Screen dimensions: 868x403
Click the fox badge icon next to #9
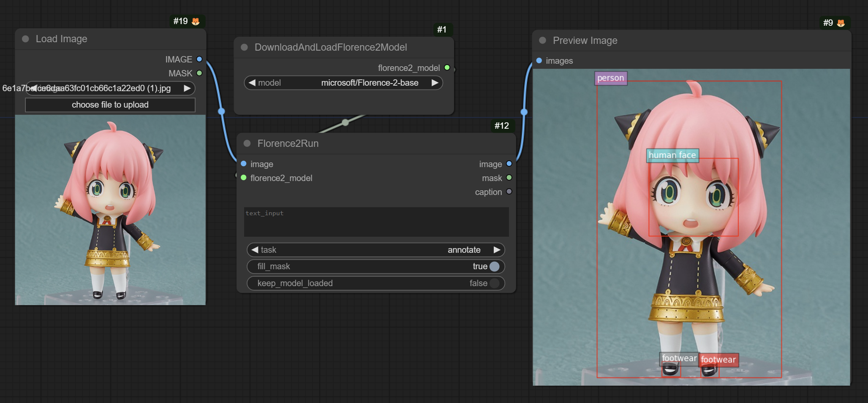coord(841,23)
